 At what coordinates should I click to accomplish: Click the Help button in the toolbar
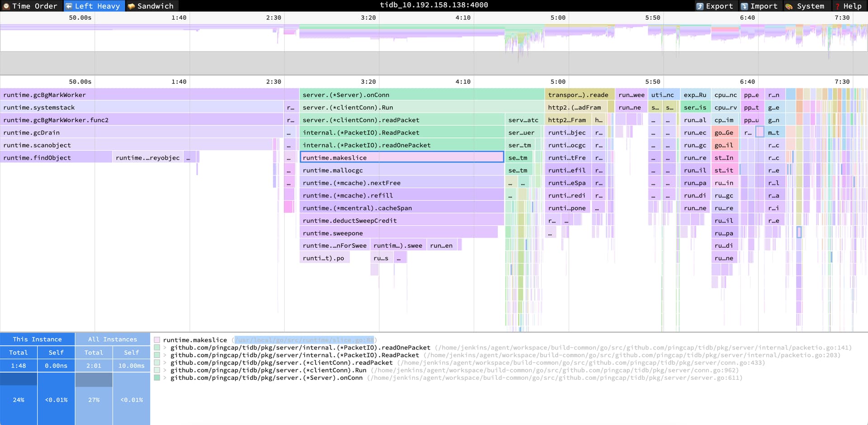[852, 6]
